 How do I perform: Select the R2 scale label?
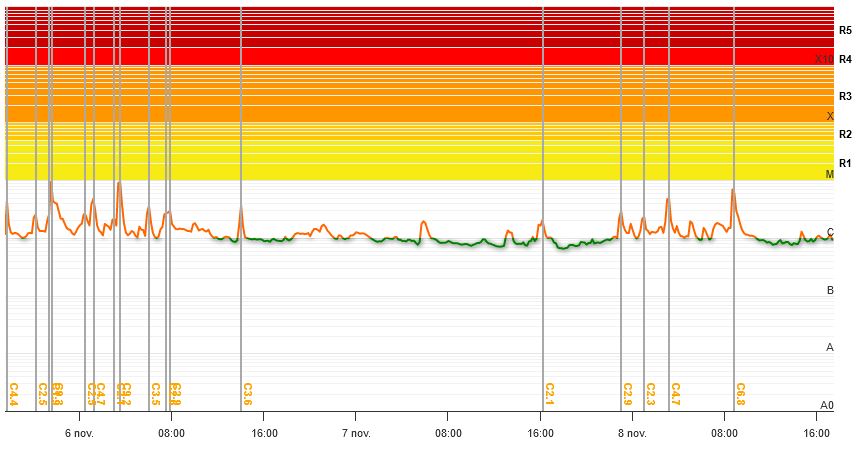click(845, 134)
